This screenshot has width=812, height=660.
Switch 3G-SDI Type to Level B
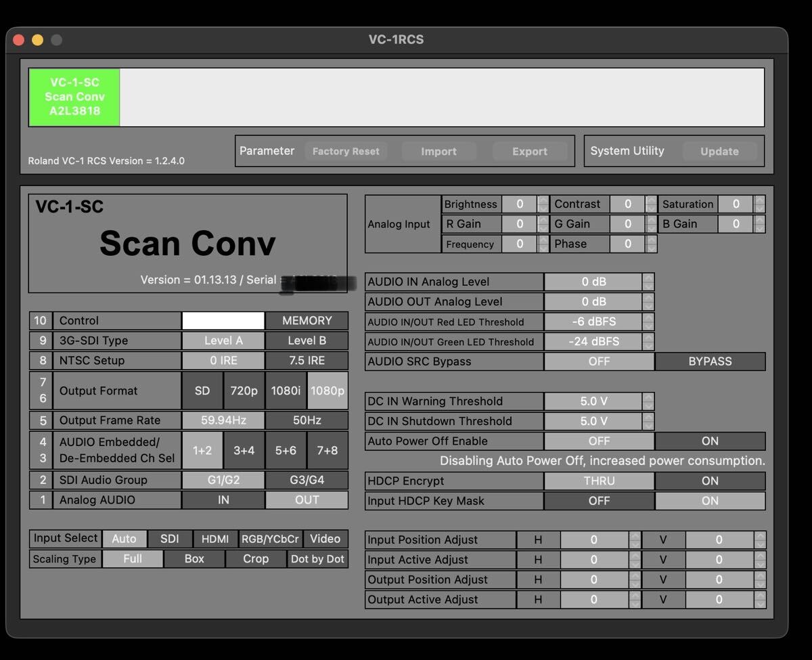click(307, 340)
